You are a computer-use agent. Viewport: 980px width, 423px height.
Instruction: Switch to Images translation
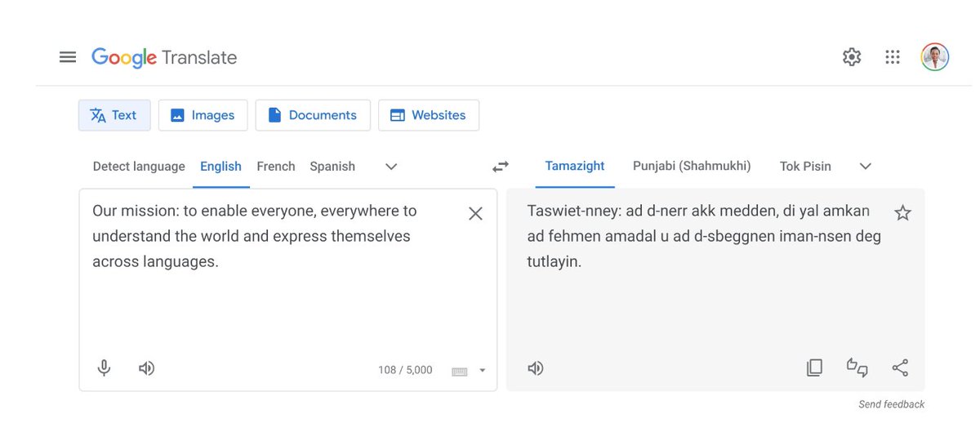203,115
